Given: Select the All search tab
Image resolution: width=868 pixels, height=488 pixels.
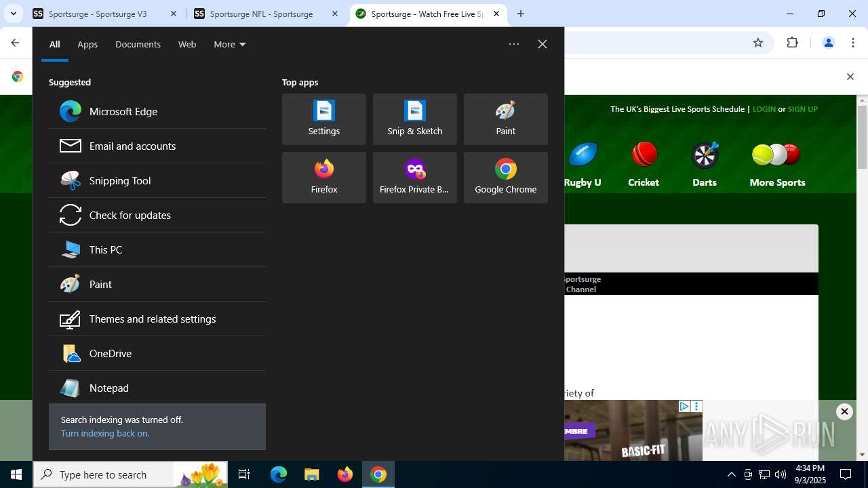Looking at the screenshot, I should pos(55,44).
